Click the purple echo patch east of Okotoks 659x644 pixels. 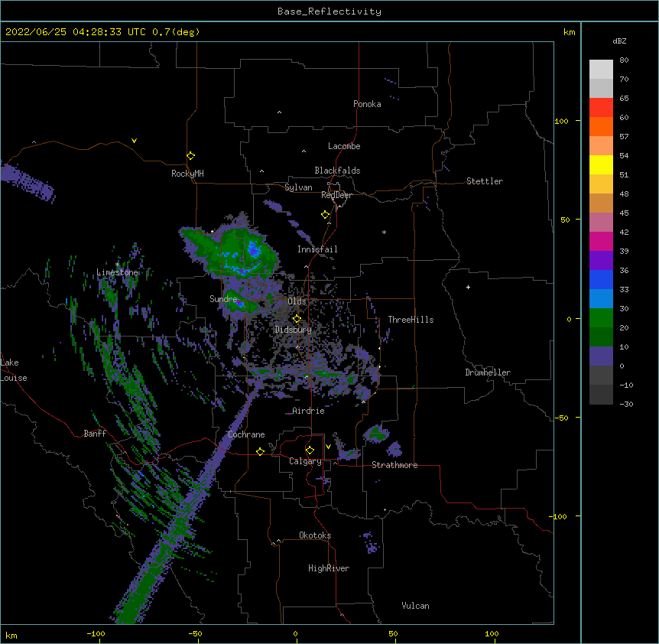tap(371, 542)
